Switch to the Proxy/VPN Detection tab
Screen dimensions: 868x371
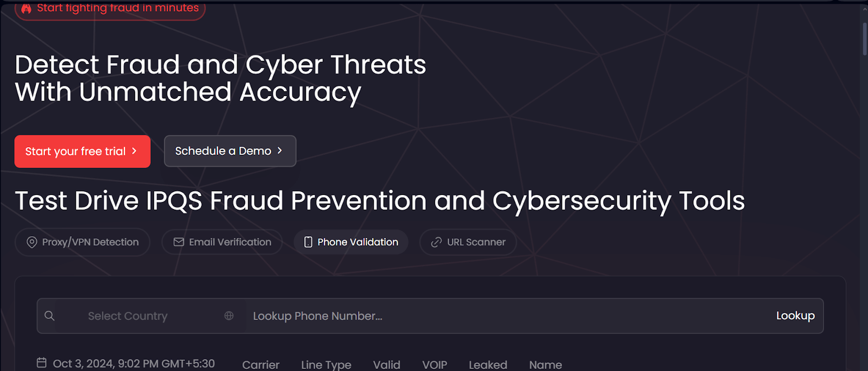(82, 242)
